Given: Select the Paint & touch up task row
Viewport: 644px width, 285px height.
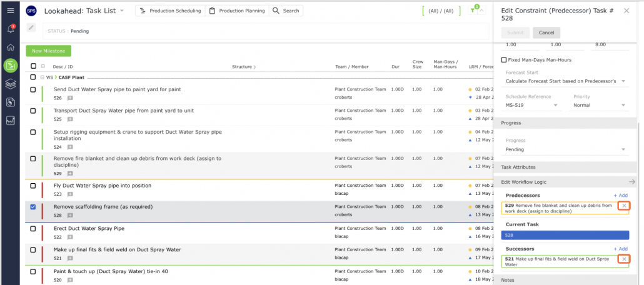Looking at the screenshot, I should 259,276.
